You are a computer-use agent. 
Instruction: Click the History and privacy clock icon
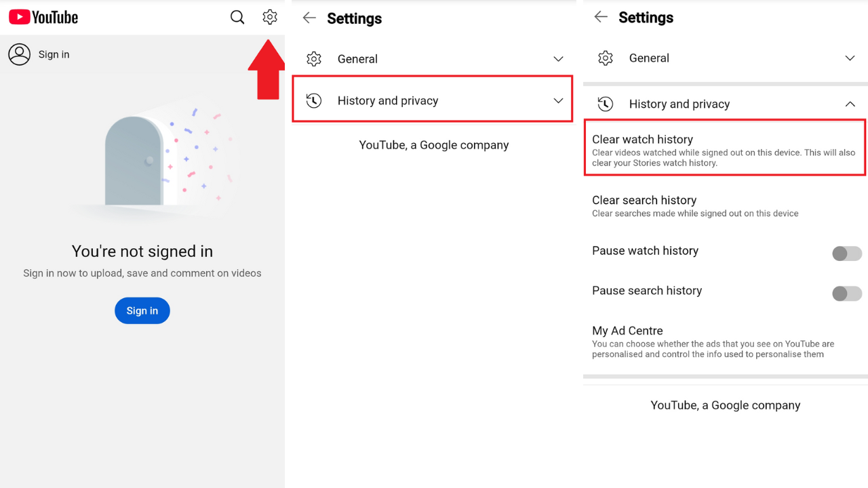click(313, 99)
